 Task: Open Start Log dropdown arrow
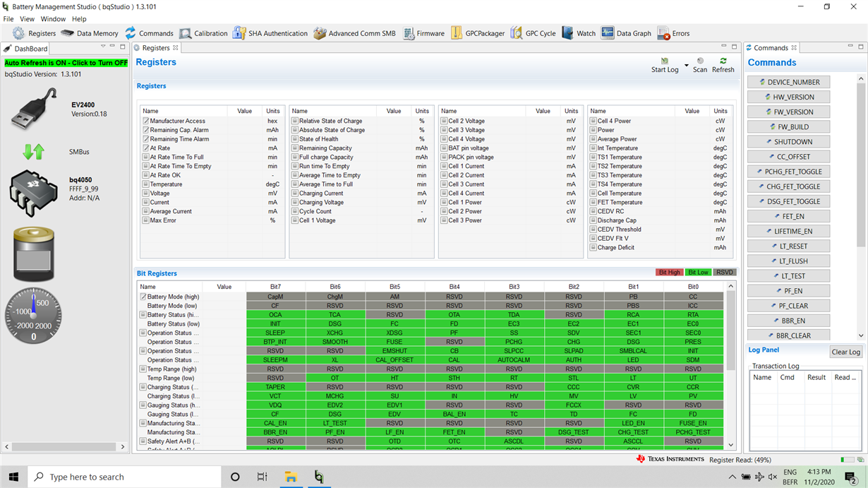tap(687, 66)
